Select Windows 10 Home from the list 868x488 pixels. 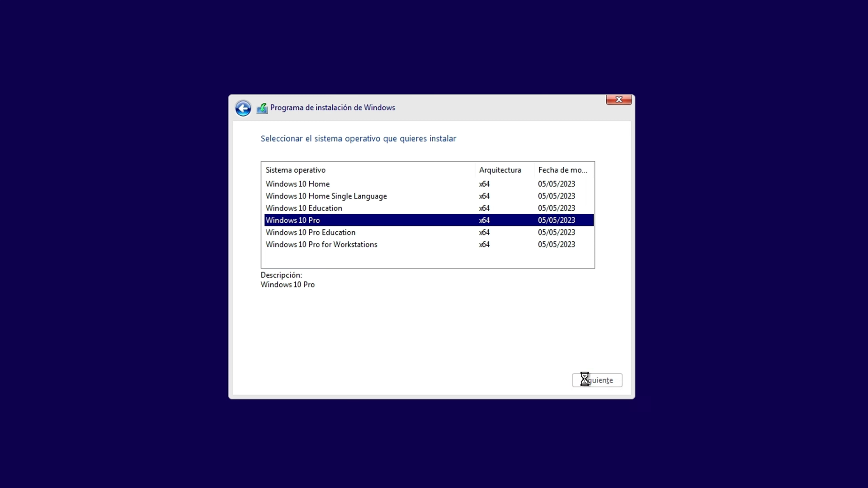point(297,184)
